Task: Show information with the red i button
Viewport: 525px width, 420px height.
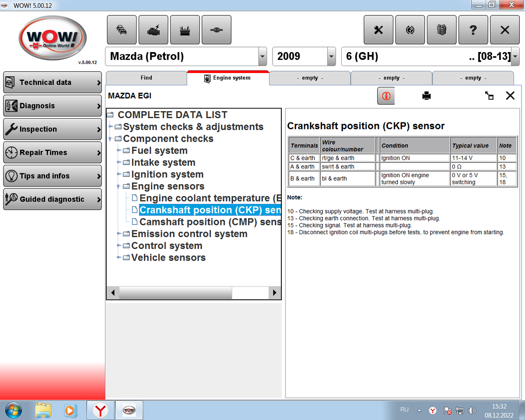Action: 386,96
